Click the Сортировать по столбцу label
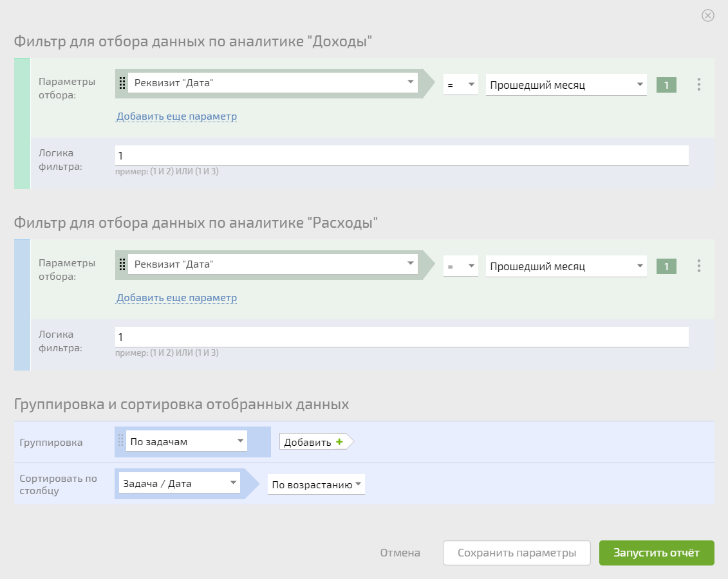The image size is (728, 579). click(x=58, y=484)
